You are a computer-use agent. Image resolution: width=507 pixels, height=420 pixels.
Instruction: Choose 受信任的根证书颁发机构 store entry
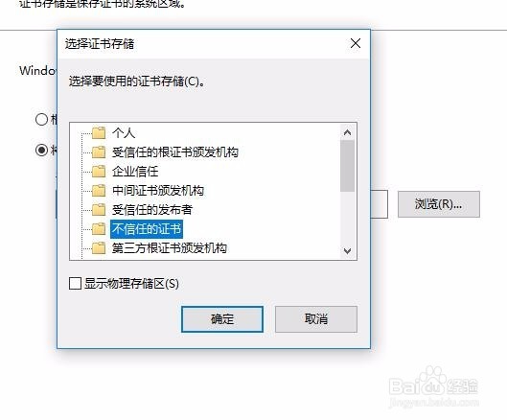[175, 152]
